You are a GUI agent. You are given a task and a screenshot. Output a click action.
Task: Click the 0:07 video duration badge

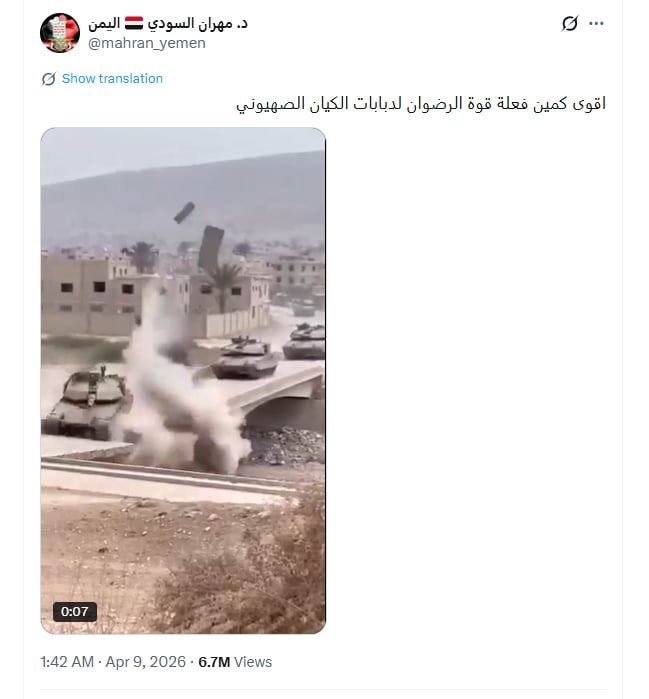(x=74, y=611)
